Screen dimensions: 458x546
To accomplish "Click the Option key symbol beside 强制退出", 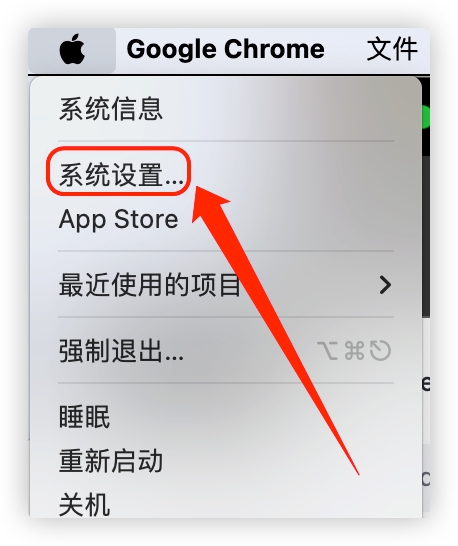I will tap(327, 350).
